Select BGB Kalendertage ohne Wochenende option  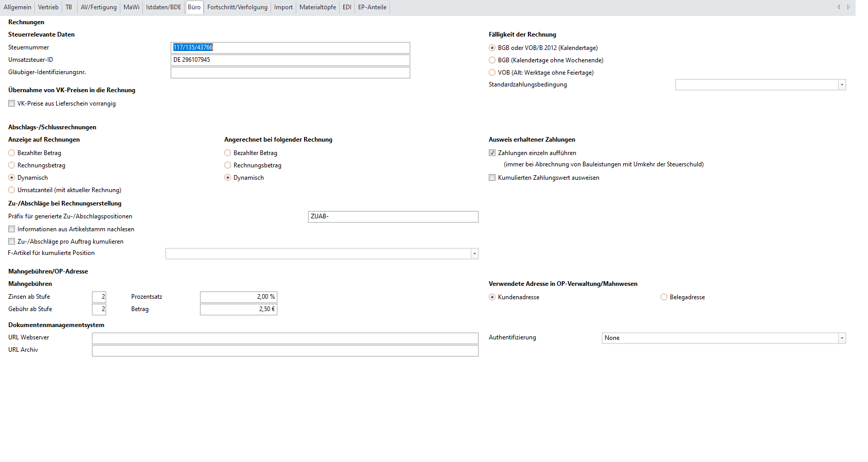492,60
